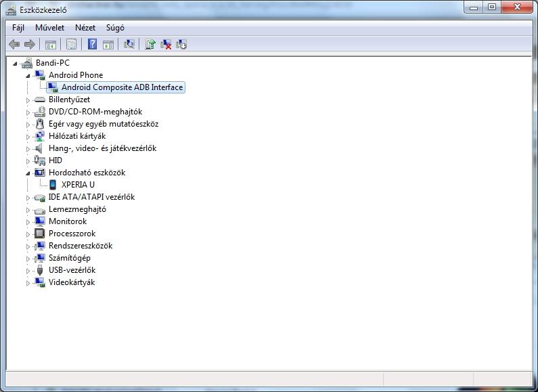Viewport: 538px width, 392px height.
Task: Collapse the Hordozható eszközök category
Action: click(x=28, y=173)
